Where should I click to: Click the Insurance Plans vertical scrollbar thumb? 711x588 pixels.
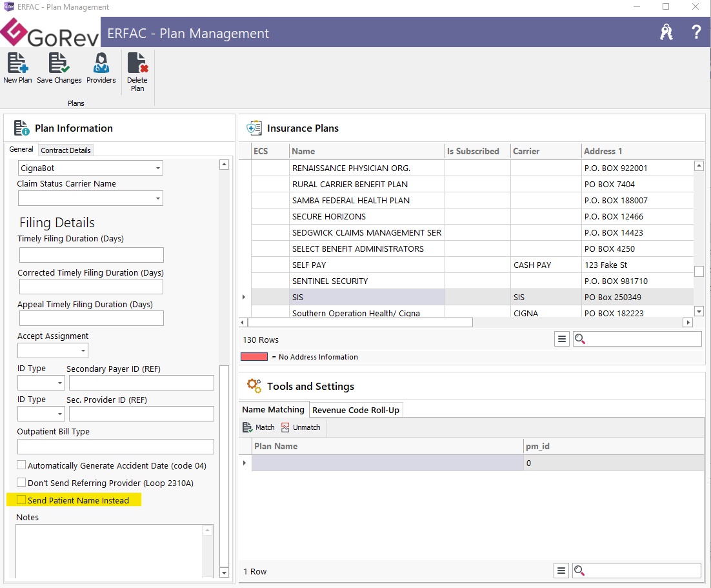point(699,271)
